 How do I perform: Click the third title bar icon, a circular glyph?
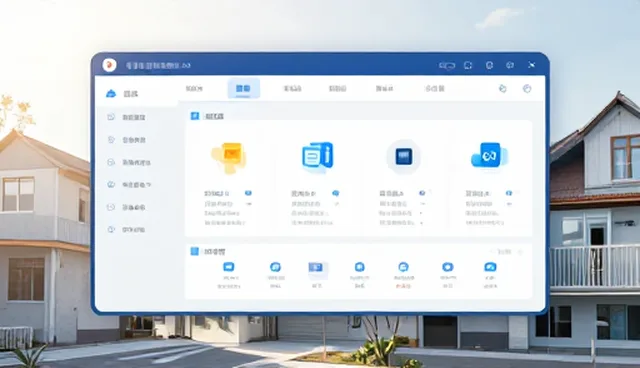click(489, 65)
